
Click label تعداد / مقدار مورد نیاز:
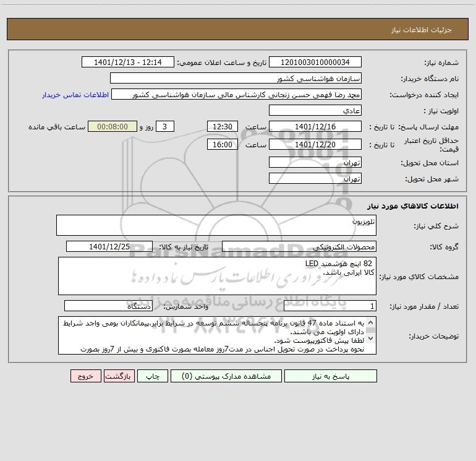[424, 306]
